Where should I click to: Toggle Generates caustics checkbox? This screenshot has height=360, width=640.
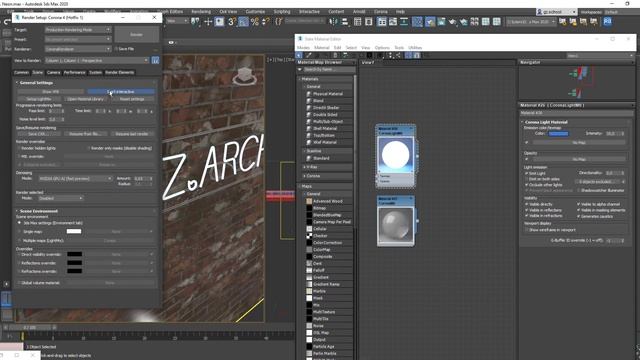point(578,216)
